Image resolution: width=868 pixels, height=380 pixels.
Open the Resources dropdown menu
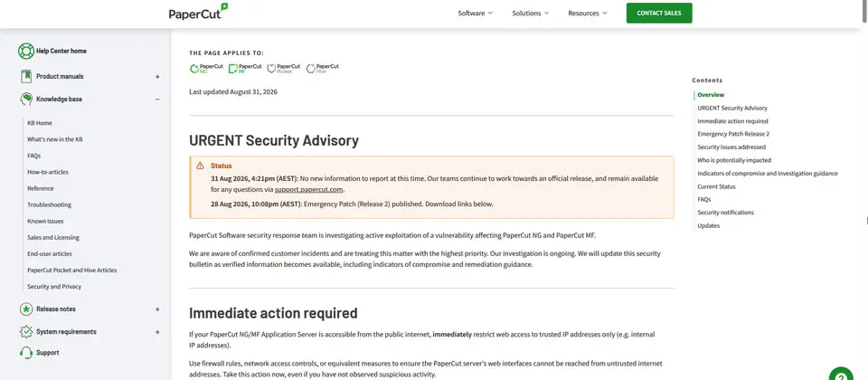coord(588,14)
